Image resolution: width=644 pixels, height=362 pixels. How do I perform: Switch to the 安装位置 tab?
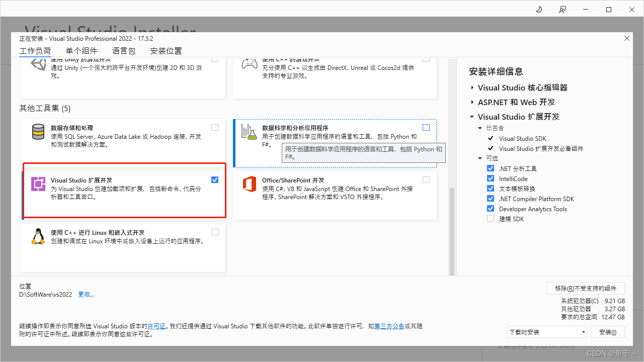pyautogui.click(x=166, y=51)
